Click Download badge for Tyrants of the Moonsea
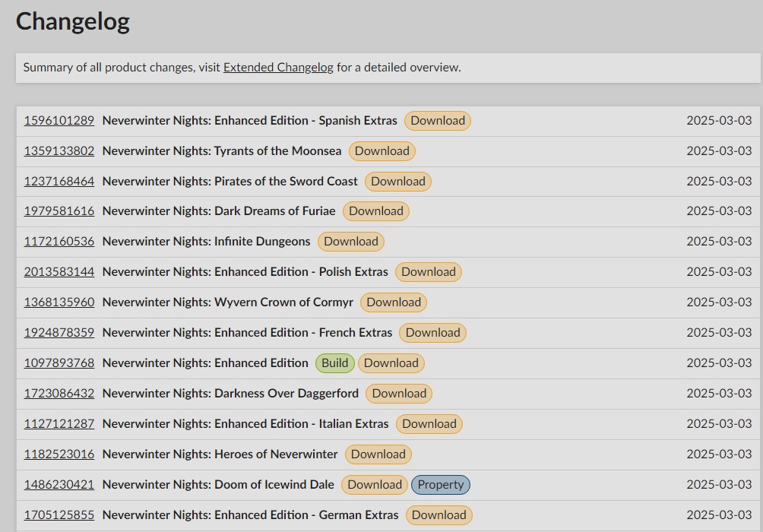 pyautogui.click(x=382, y=151)
